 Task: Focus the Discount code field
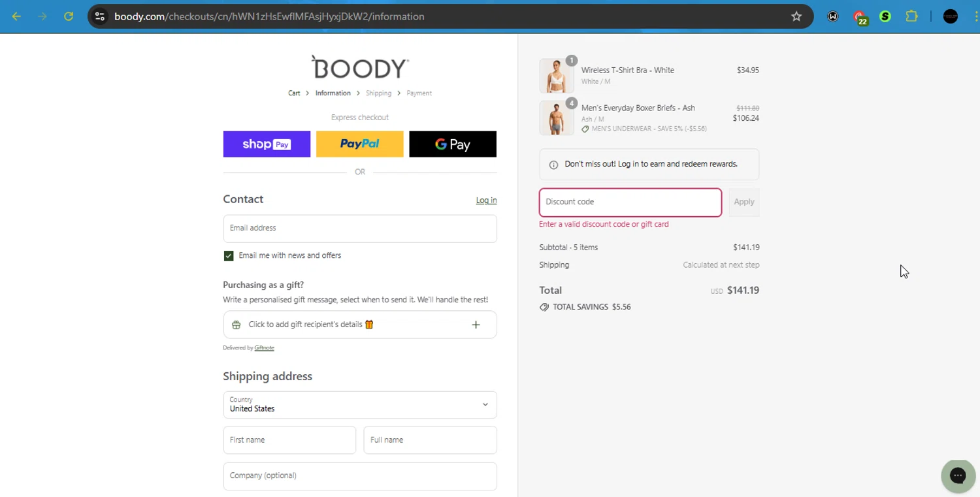(630, 202)
